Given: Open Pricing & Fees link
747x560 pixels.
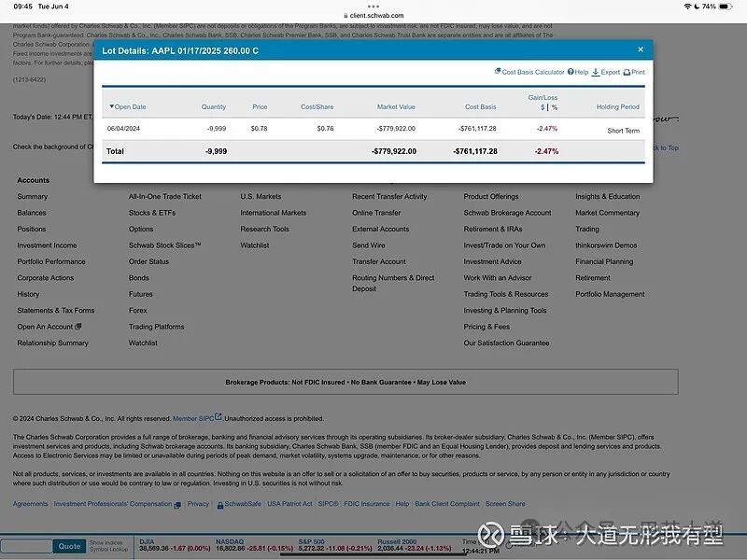Looking at the screenshot, I should (x=486, y=327).
